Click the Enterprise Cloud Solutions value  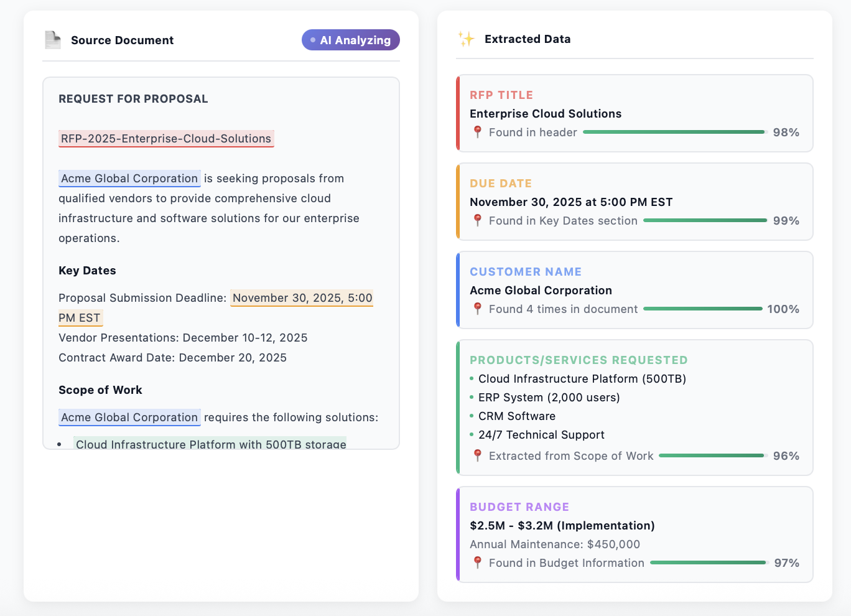546,114
